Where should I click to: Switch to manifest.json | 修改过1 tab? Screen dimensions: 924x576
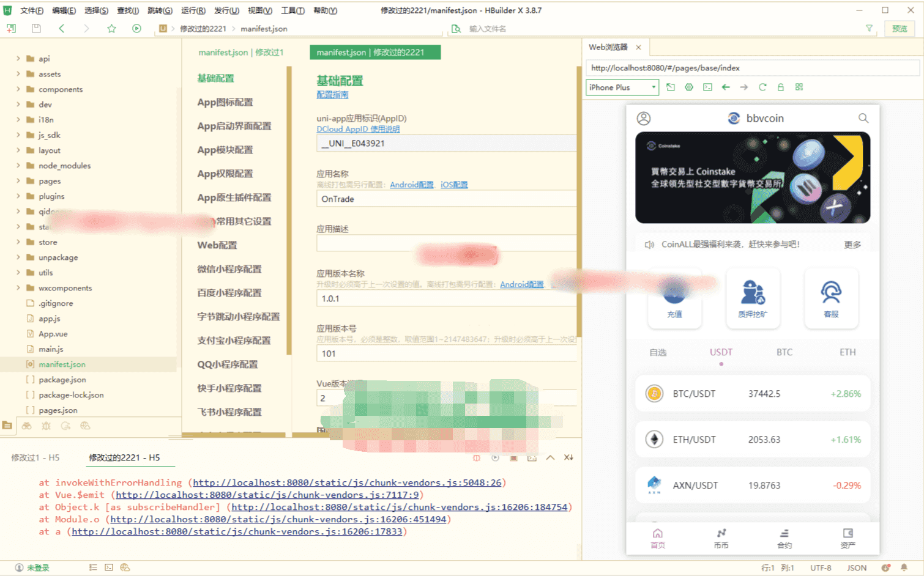point(241,53)
